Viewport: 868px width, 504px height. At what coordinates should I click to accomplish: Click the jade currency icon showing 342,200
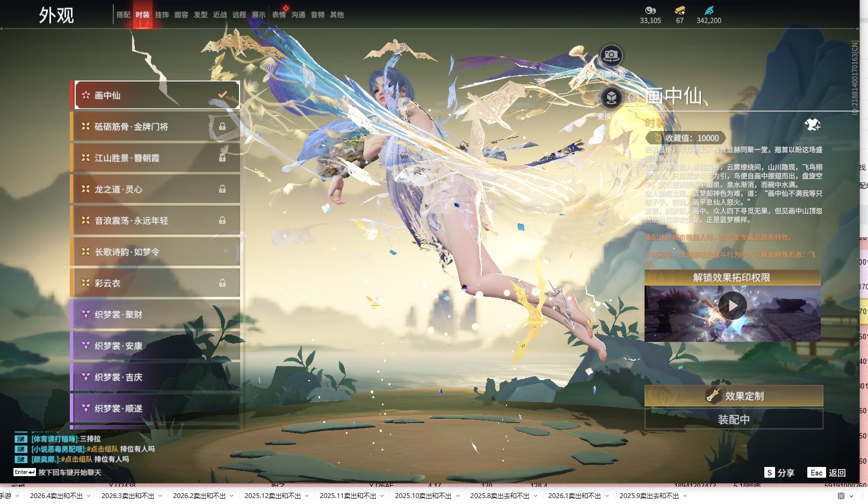click(709, 10)
